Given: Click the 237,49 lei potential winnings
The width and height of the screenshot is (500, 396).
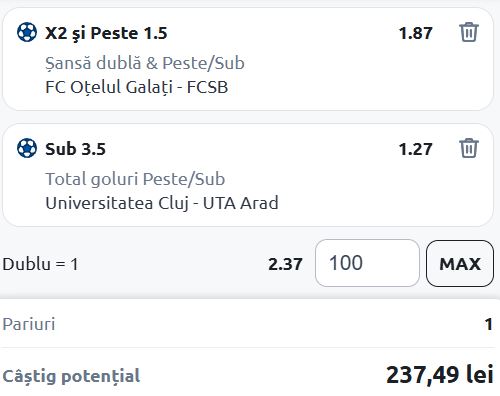Looking at the screenshot, I should 440,375.
